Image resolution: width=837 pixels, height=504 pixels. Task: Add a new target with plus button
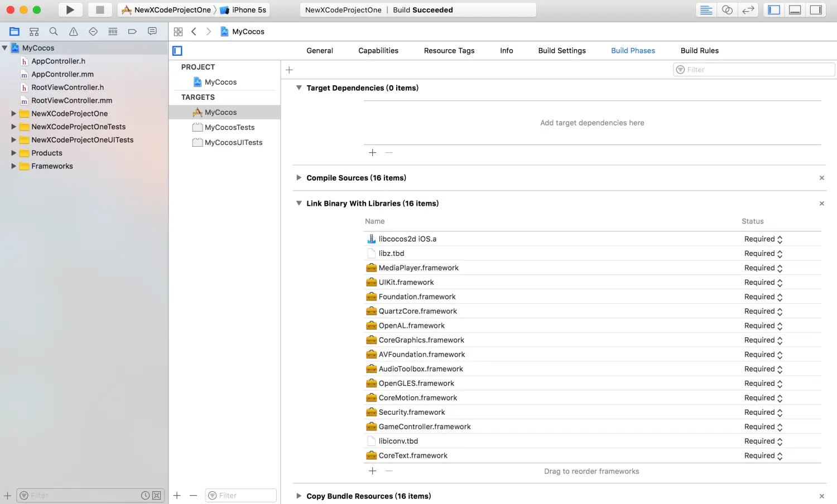(177, 496)
